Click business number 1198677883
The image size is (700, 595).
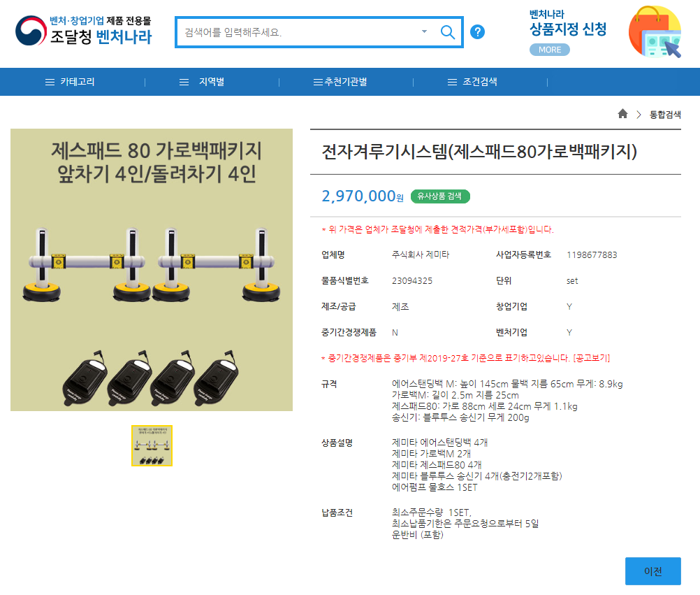592,255
